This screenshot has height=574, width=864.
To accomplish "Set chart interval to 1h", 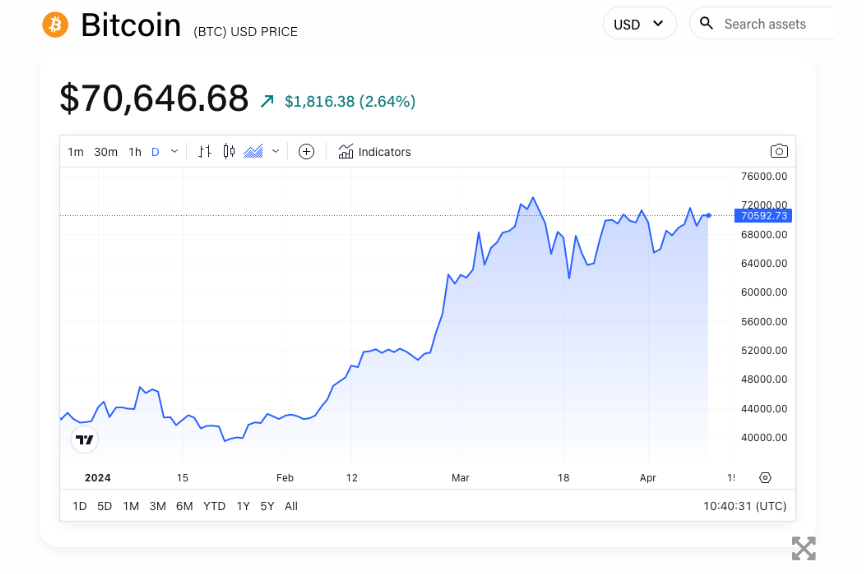I will (135, 152).
